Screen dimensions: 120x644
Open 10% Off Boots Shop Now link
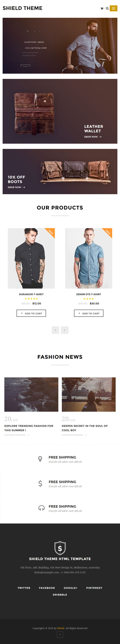16,187
